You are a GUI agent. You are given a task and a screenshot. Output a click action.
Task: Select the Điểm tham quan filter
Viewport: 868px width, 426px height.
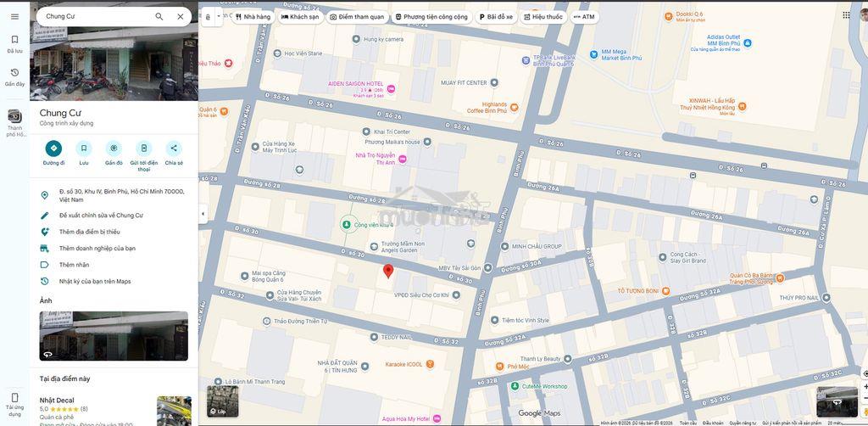[357, 17]
